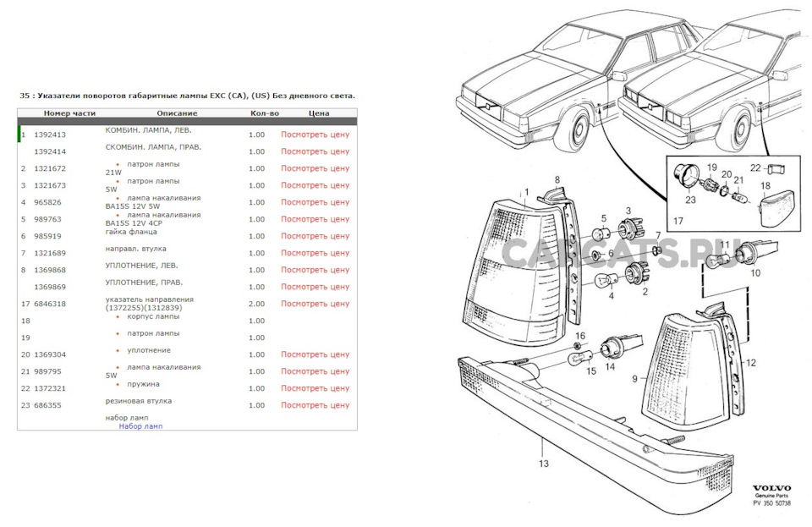Select part number 686355 text
Screen dimensions: 812x527
tap(47, 405)
